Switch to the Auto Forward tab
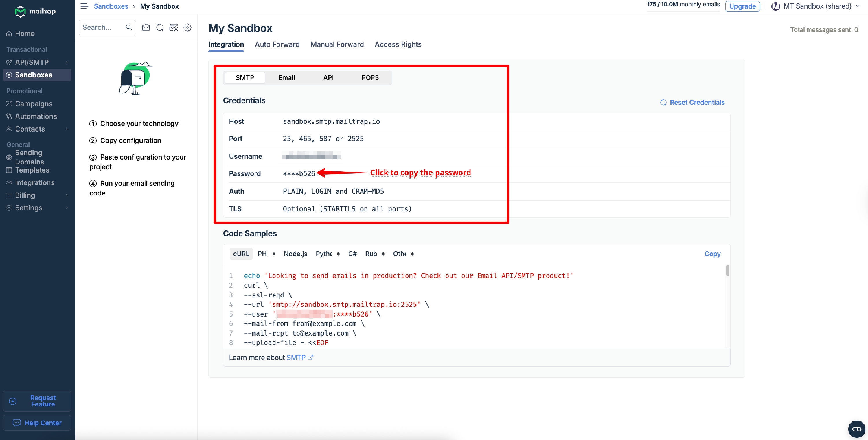 pyautogui.click(x=277, y=45)
